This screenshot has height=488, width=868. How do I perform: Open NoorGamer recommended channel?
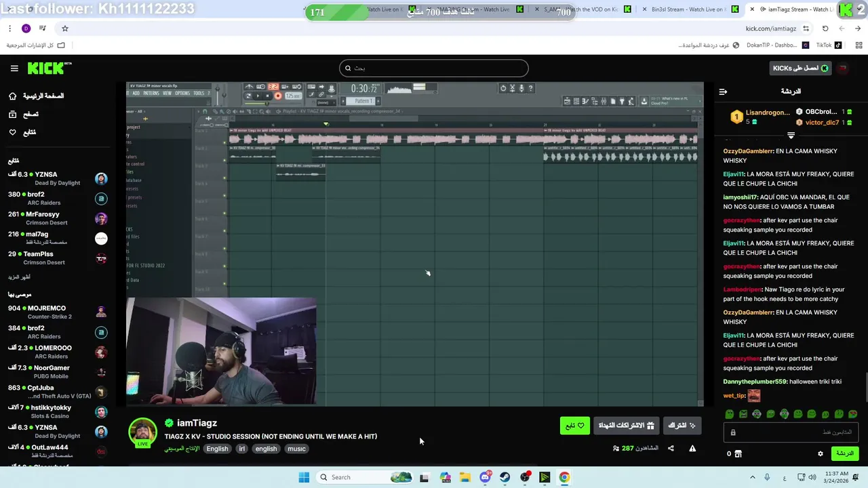[58, 371]
